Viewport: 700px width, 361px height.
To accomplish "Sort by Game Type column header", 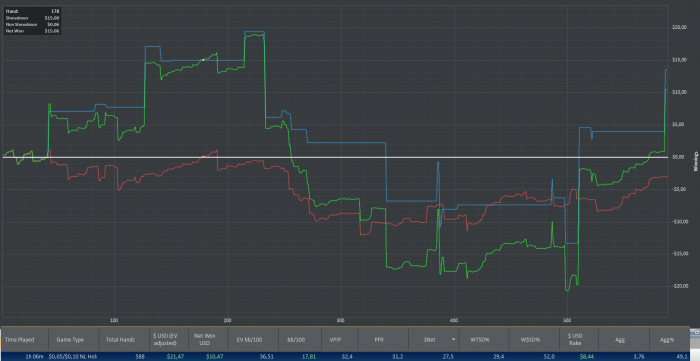I will pos(74,340).
